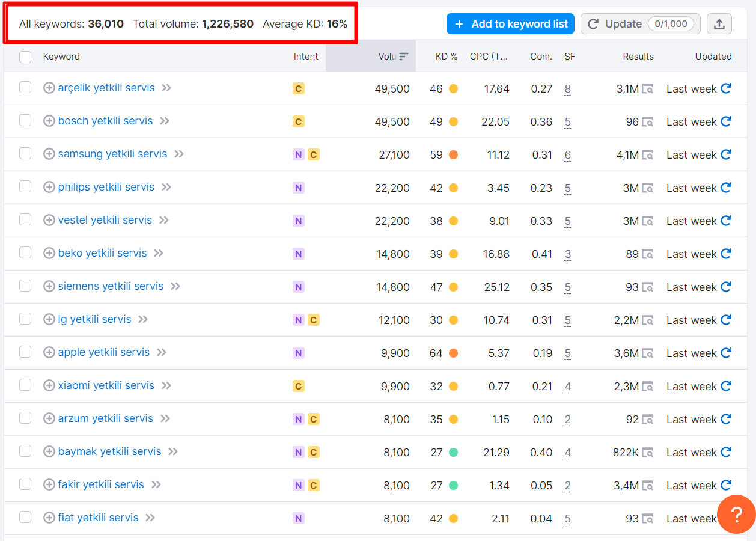The width and height of the screenshot is (756, 541).
Task: Open the xiaomi yetkili servis keyword link
Action: point(106,385)
